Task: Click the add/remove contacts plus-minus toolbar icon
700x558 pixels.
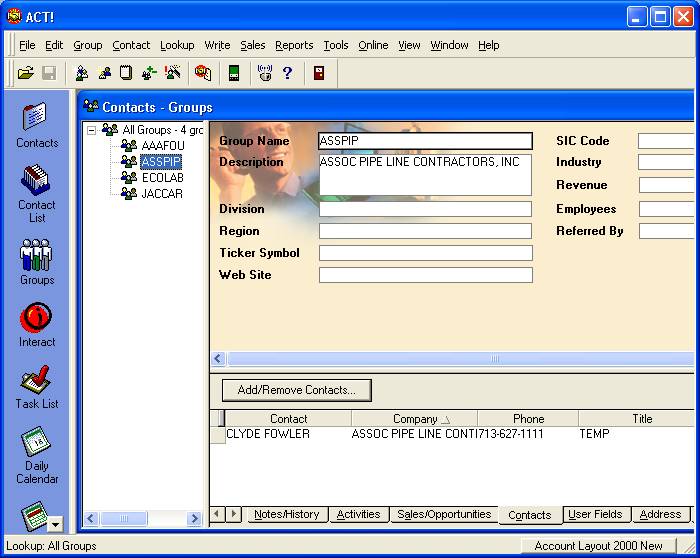Action: (149, 72)
